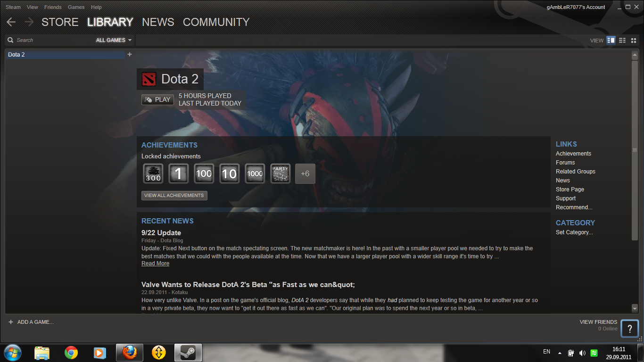
Task: Click the Dota 2 red logo icon
Action: (x=149, y=79)
